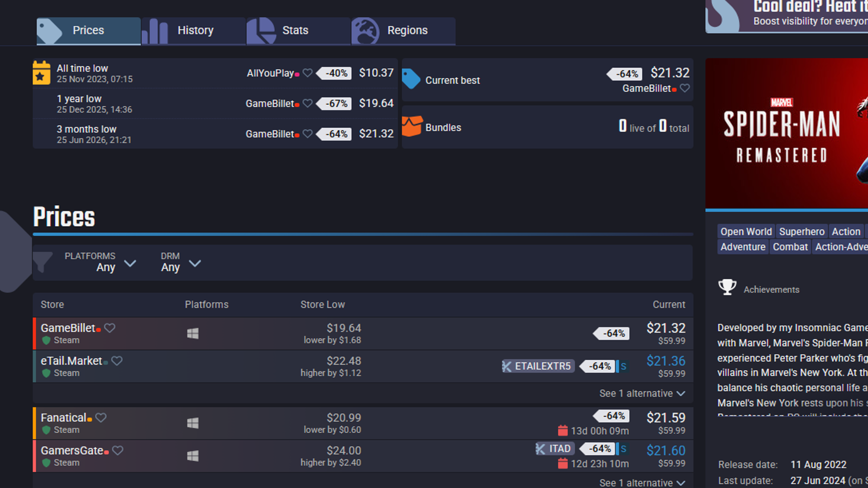Open the Regions tab
This screenshot has height=488, width=868.
(403, 30)
